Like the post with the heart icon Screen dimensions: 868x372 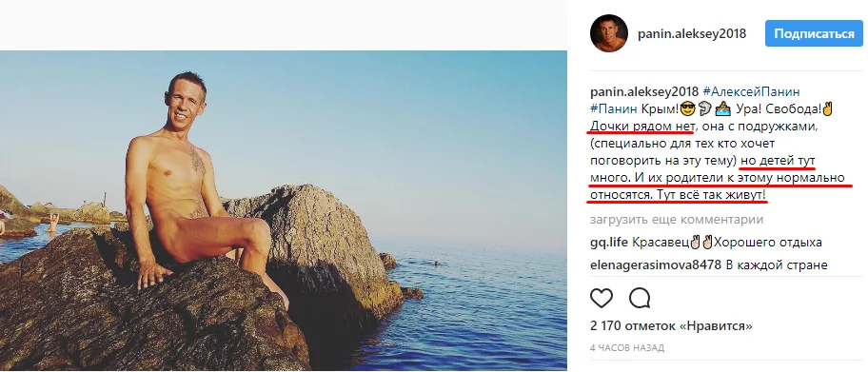point(602,299)
